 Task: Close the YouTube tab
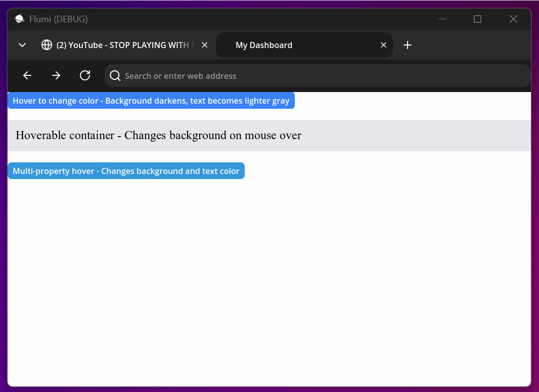[x=205, y=45]
